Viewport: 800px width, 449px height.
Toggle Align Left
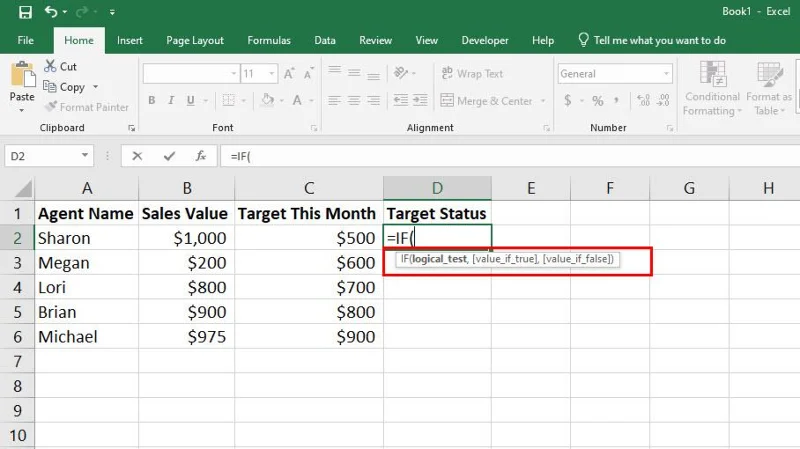[x=335, y=101]
